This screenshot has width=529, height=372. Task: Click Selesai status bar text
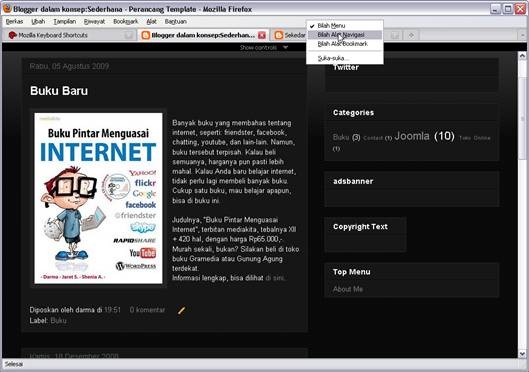pyautogui.click(x=14, y=364)
